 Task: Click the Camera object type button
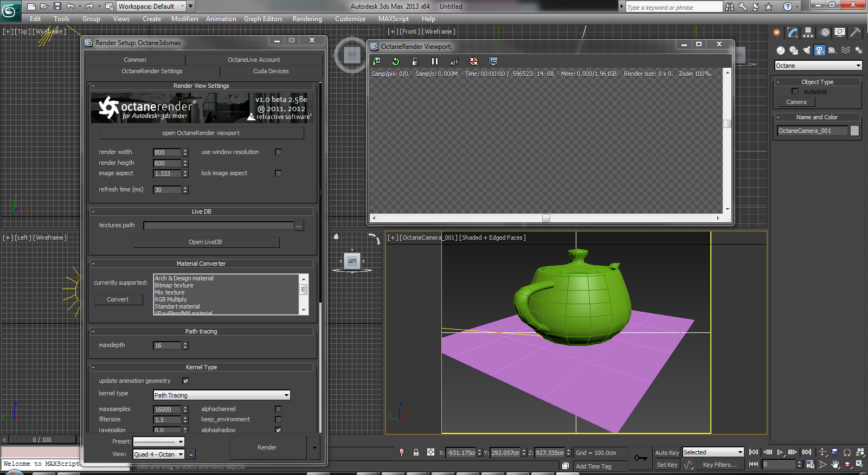(x=796, y=102)
